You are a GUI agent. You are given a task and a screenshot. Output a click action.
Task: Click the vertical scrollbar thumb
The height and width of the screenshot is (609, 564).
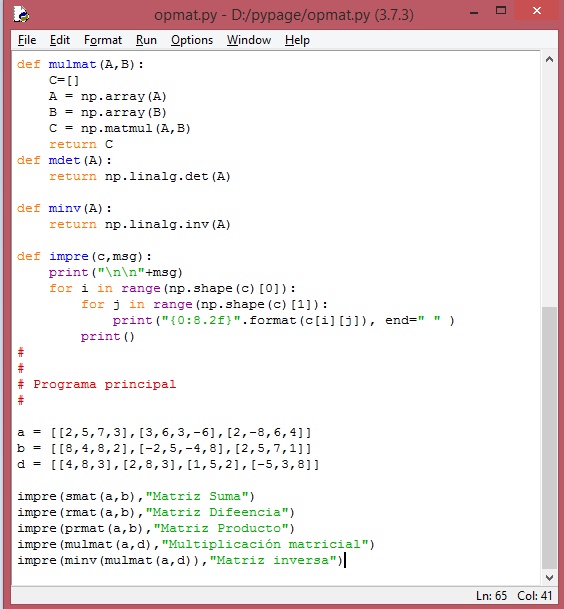(549, 438)
